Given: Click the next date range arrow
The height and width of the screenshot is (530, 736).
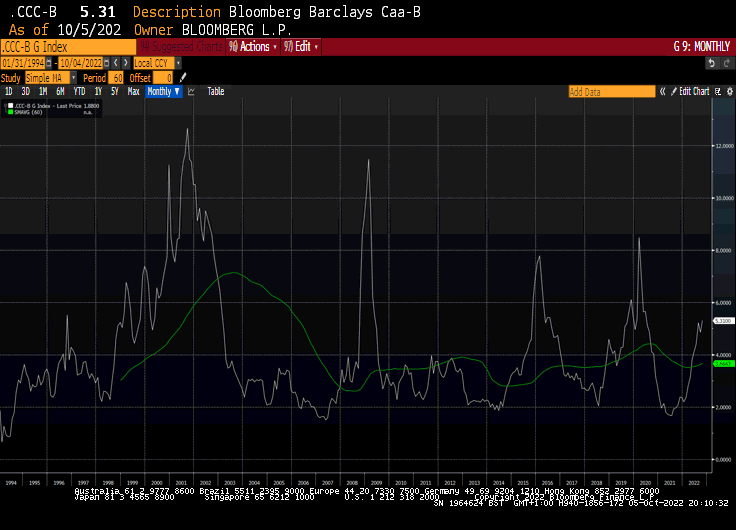Looking at the screenshot, I should 125,62.
